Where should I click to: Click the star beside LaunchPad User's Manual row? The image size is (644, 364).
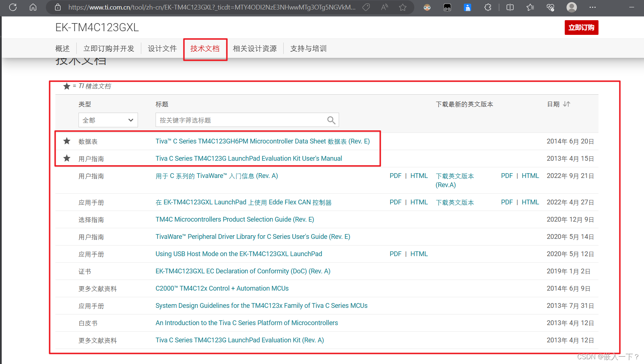(x=67, y=158)
